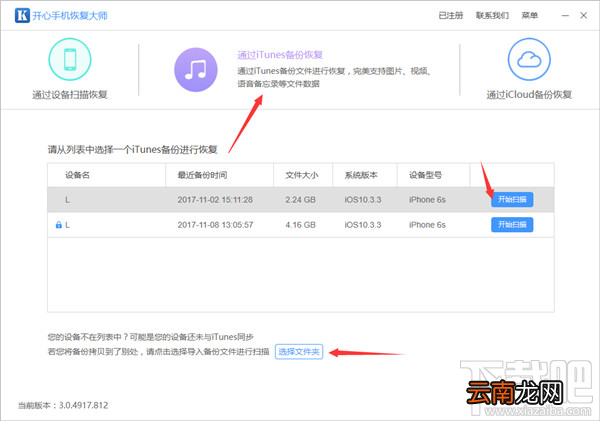Image resolution: width=600 pixels, height=421 pixels.
Task: Select the device scan recovery phone icon
Action: pos(70,59)
